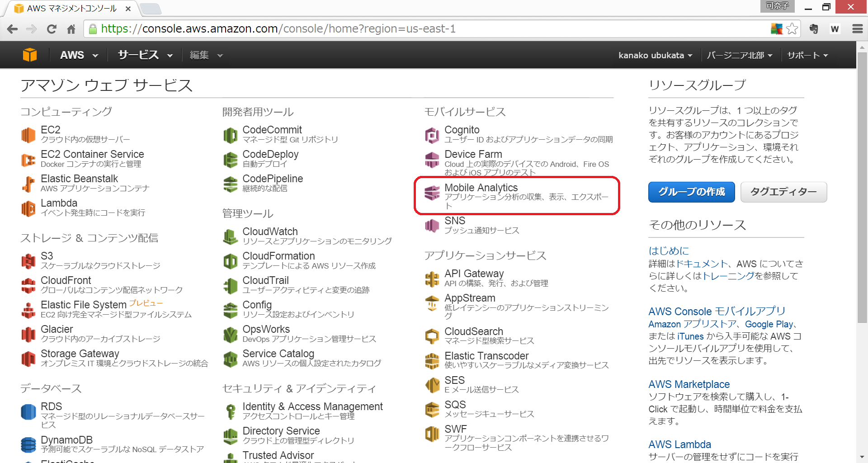Open the サービス dropdown menu
The image size is (868, 463).
[145, 55]
